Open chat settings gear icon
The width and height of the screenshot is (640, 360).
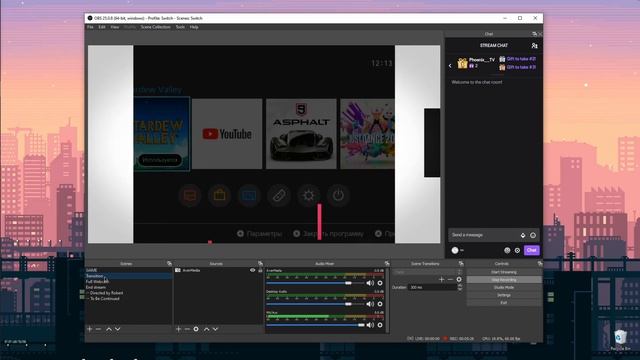click(x=517, y=250)
